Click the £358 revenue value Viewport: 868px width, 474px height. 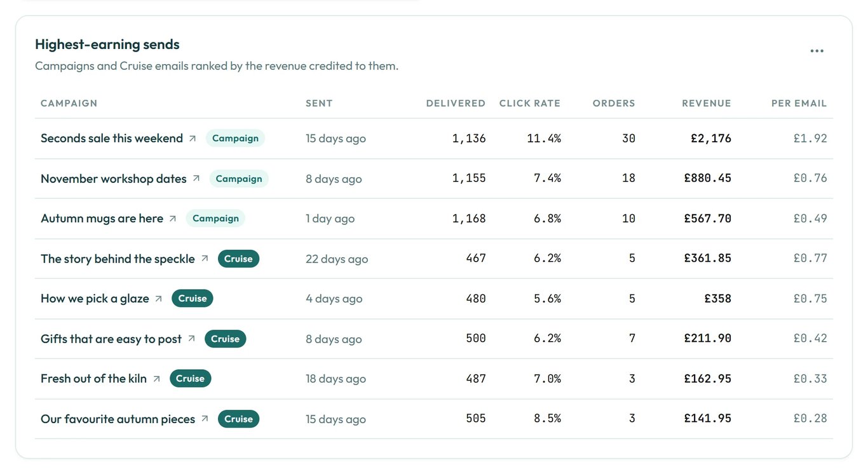718,299
